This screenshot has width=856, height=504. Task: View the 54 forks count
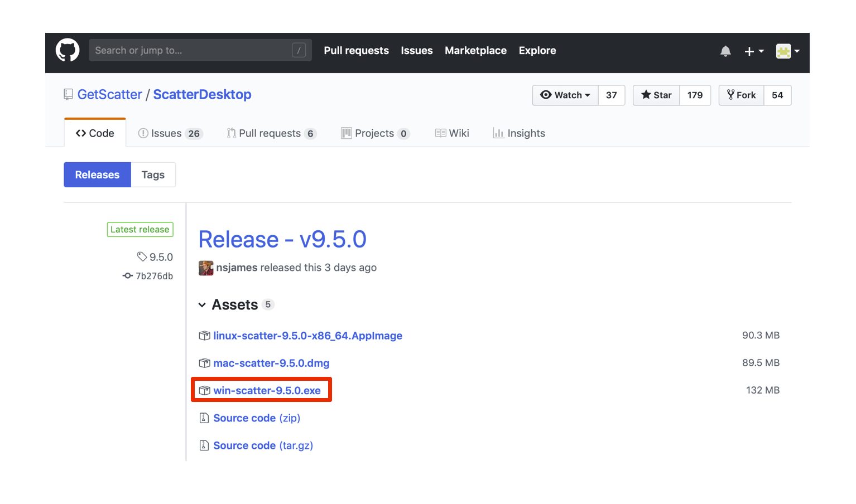pyautogui.click(x=777, y=95)
